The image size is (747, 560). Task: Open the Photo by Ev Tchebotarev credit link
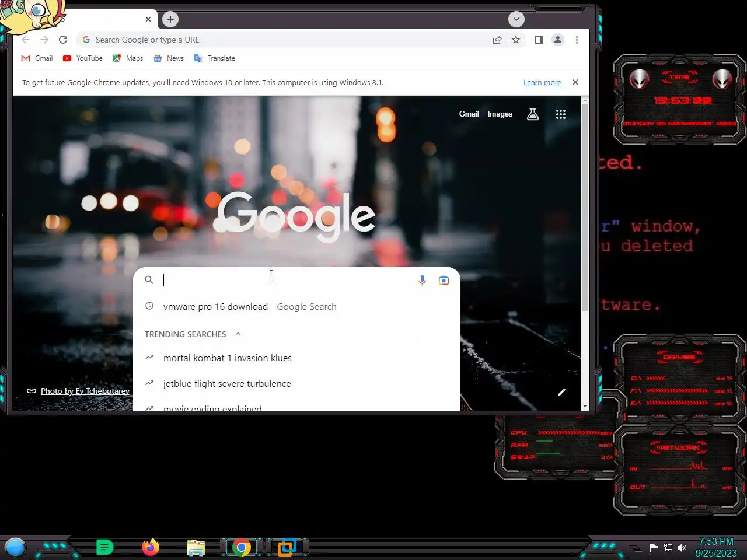[85, 391]
